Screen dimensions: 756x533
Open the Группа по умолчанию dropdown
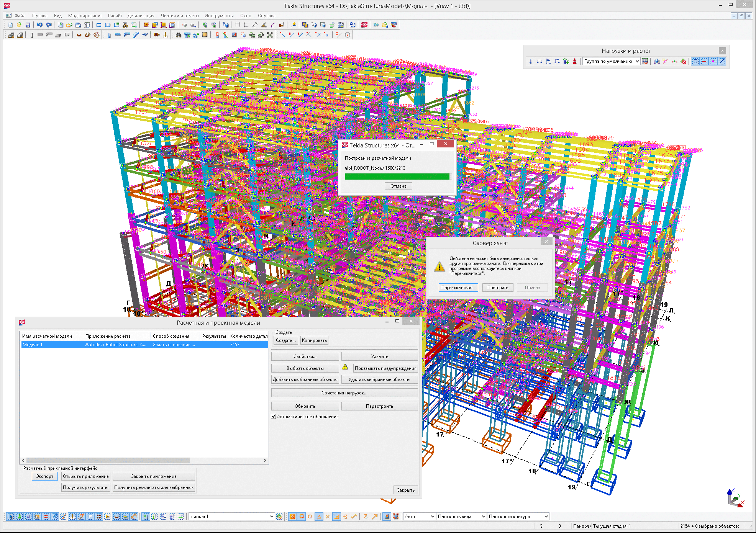[611, 61]
